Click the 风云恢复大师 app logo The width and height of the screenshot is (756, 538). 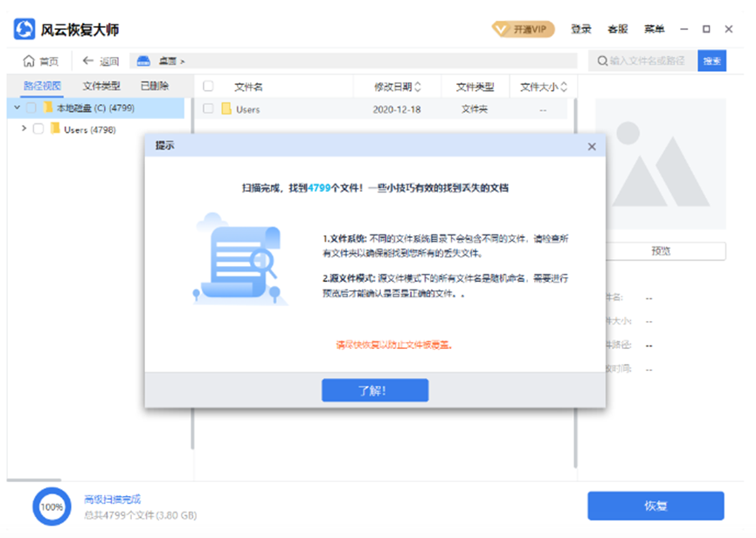click(24, 29)
